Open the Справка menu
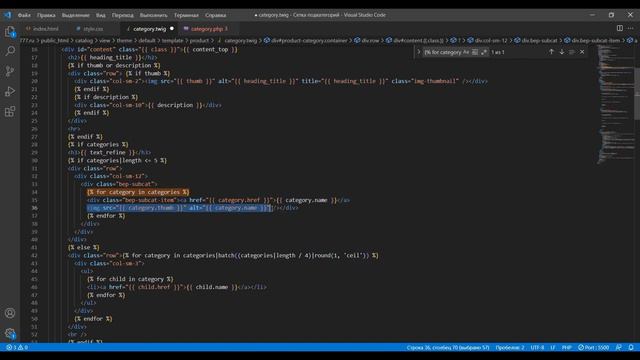Image resolution: width=640 pixels, height=360 pixels. pyautogui.click(x=216, y=15)
